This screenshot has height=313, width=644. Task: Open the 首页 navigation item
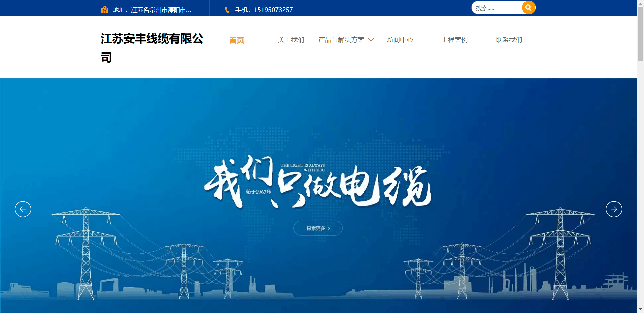click(236, 40)
